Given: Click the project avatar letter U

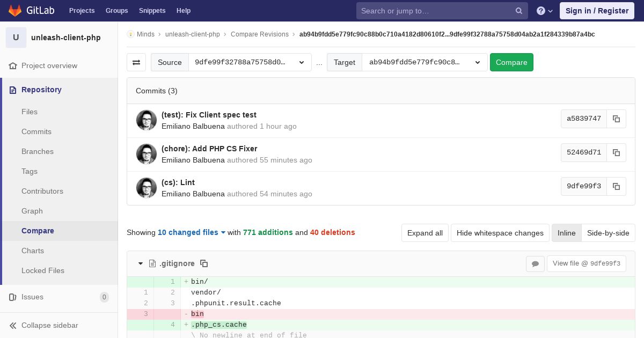Looking at the screenshot, I should [16, 38].
